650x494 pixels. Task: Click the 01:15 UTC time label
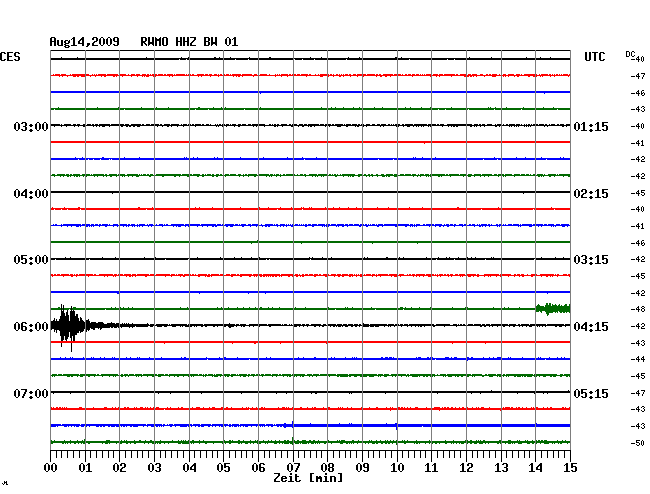click(x=591, y=126)
